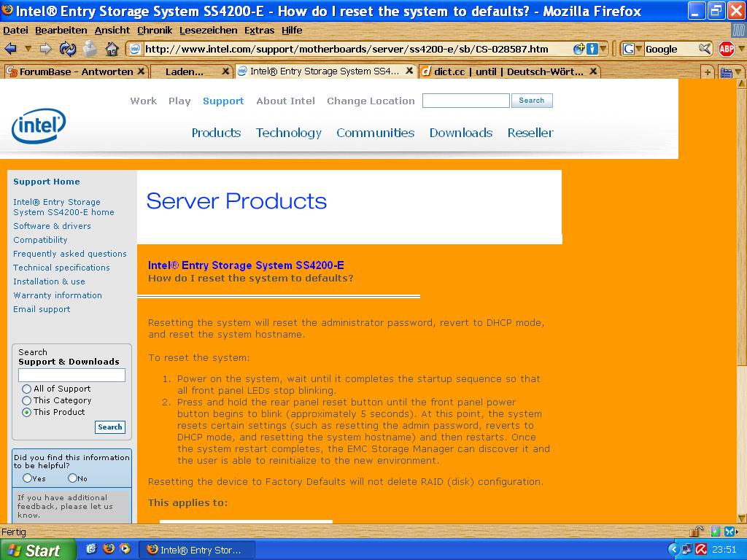Image resolution: width=747 pixels, height=560 pixels.
Task: Open Warranty information link
Action: coord(57,296)
